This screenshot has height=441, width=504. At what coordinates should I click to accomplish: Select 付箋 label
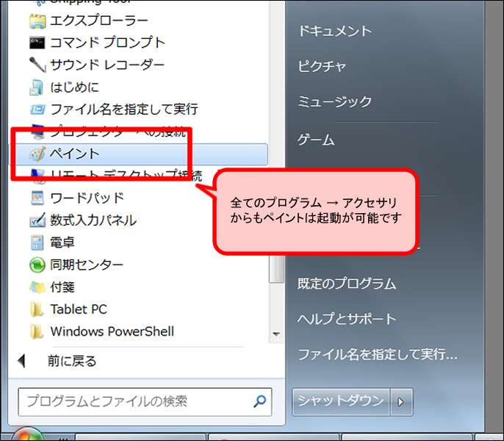click(x=62, y=287)
